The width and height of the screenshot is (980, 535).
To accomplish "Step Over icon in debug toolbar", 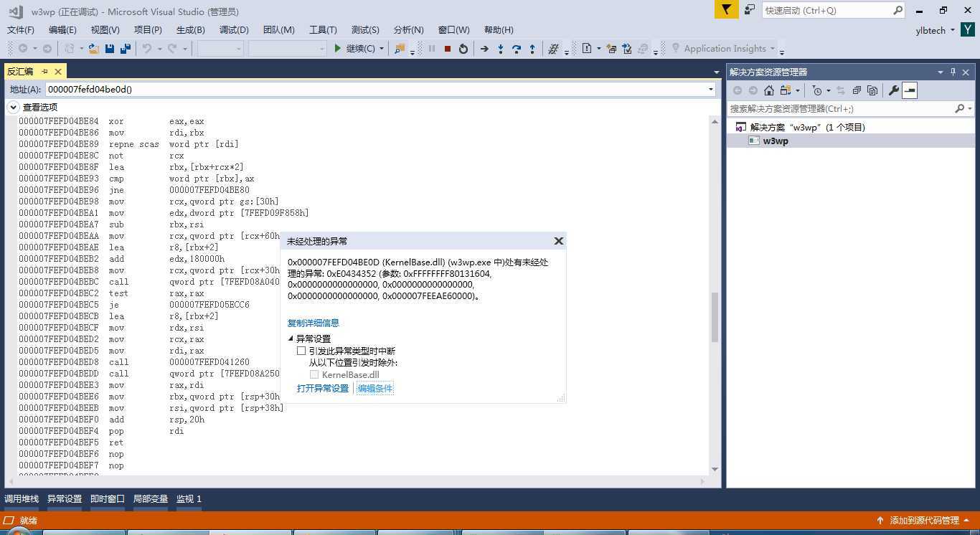I will tap(517, 49).
